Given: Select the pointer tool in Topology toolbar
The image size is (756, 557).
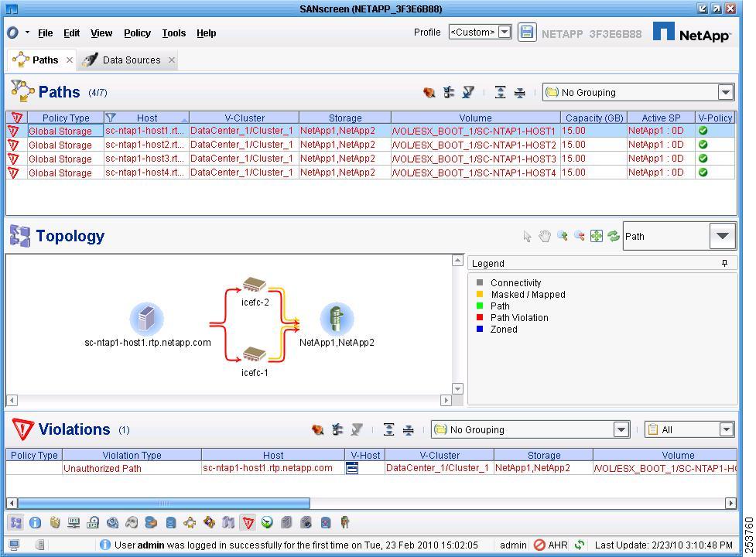Looking at the screenshot, I should pyautogui.click(x=527, y=236).
